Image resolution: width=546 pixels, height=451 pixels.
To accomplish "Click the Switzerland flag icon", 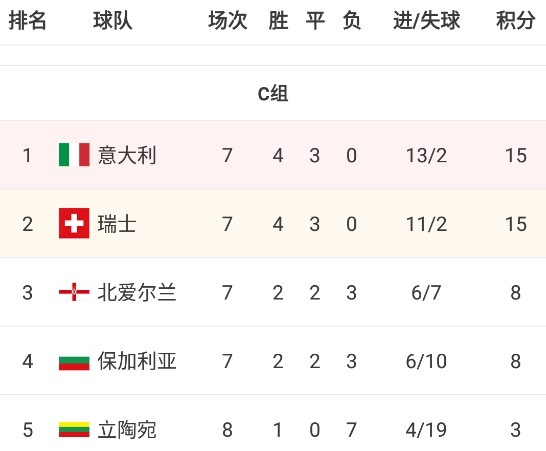I will [74, 223].
